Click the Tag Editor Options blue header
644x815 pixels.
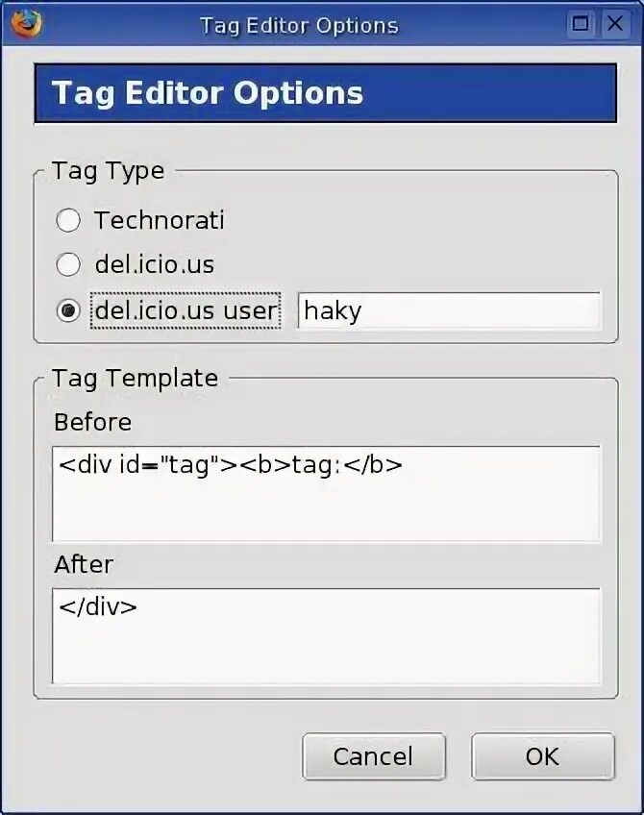[325, 93]
